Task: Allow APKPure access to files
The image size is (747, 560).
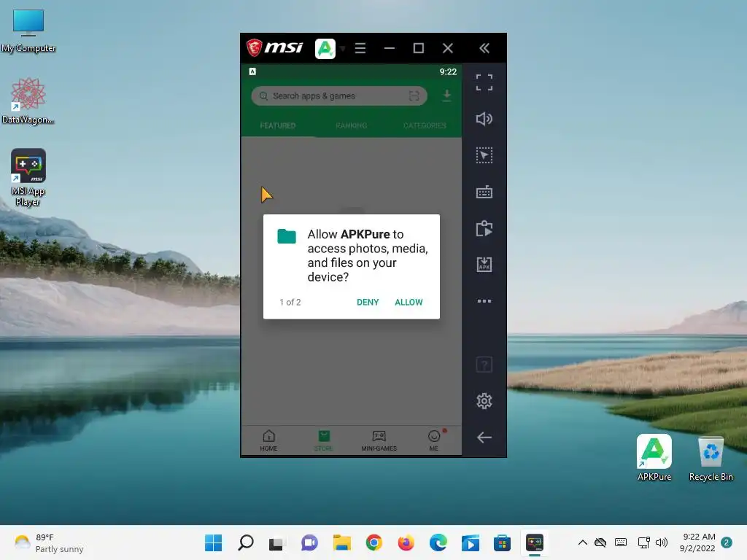Action: [409, 302]
